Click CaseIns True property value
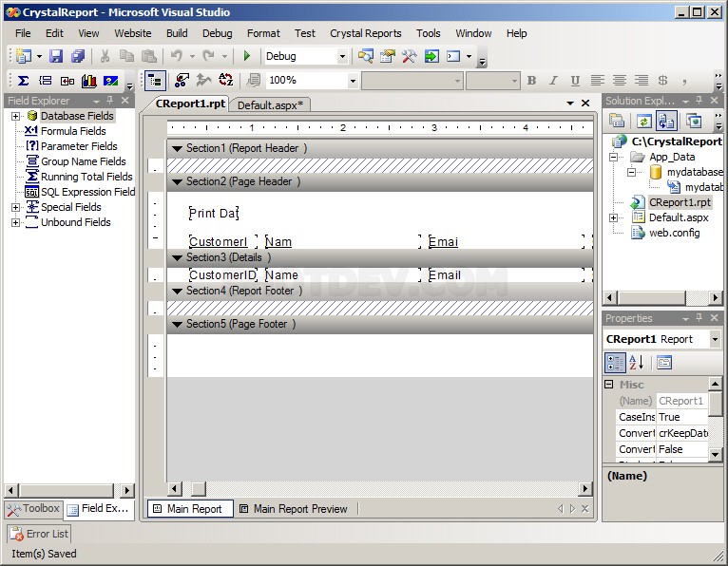This screenshot has width=728, height=566. click(682, 417)
